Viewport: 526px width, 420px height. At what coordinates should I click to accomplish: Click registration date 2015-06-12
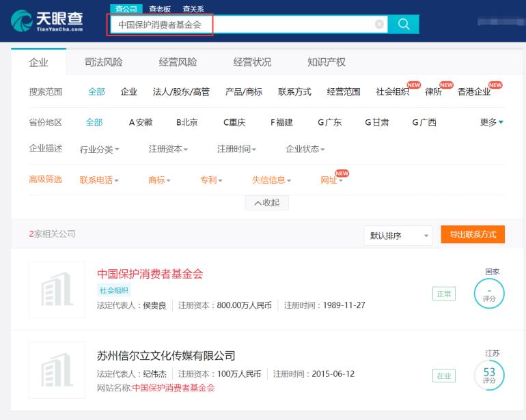click(333, 374)
